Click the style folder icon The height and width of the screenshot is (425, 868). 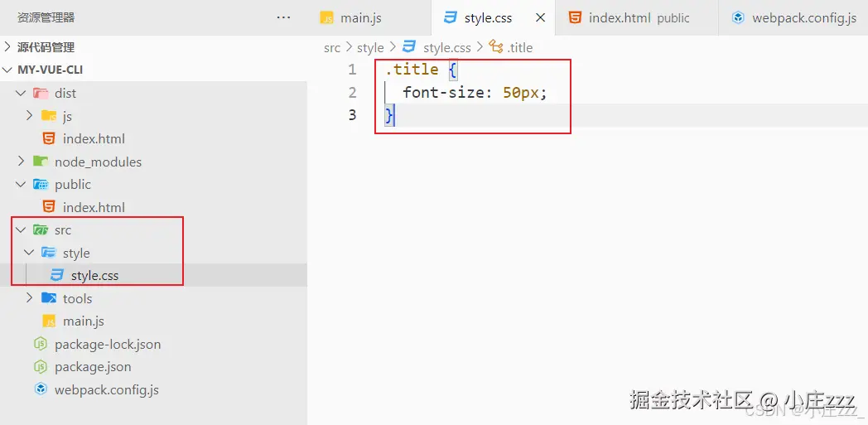tap(49, 253)
